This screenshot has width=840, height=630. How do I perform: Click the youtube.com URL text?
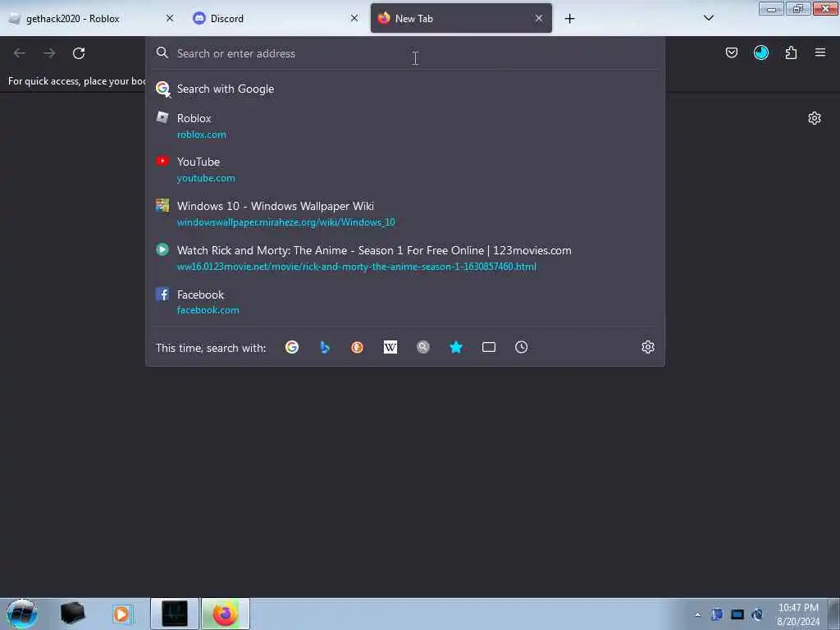point(206,178)
